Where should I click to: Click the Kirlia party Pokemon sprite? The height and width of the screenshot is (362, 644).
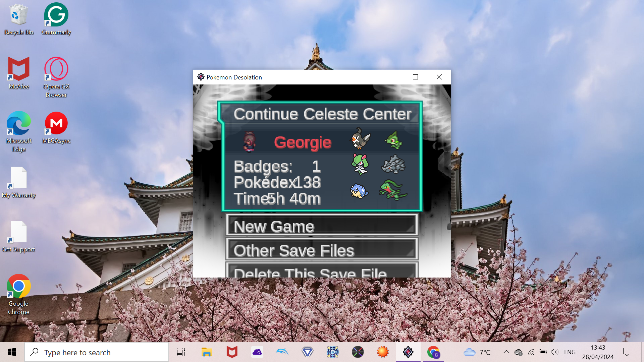pos(360,164)
